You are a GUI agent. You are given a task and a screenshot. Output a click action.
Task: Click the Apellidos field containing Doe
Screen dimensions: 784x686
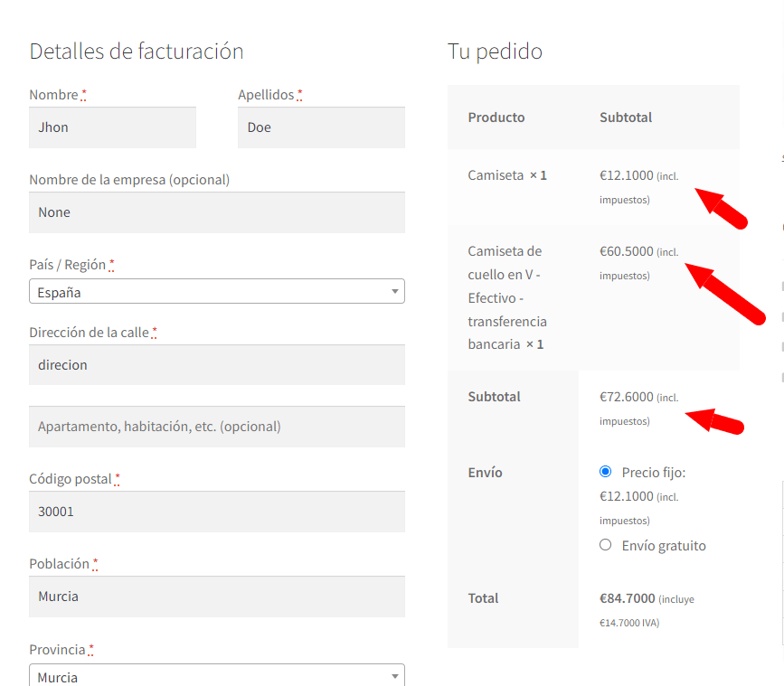(x=321, y=127)
